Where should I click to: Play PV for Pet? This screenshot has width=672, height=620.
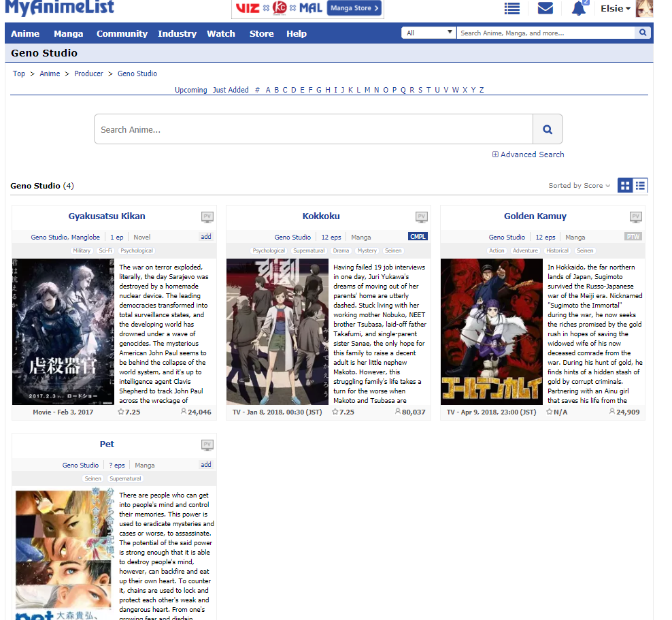[207, 445]
